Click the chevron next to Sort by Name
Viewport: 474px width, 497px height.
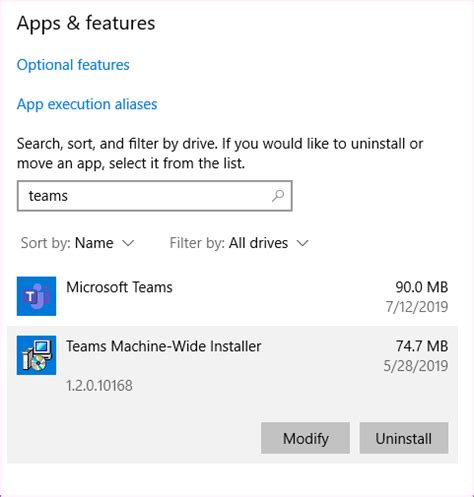(x=128, y=243)
